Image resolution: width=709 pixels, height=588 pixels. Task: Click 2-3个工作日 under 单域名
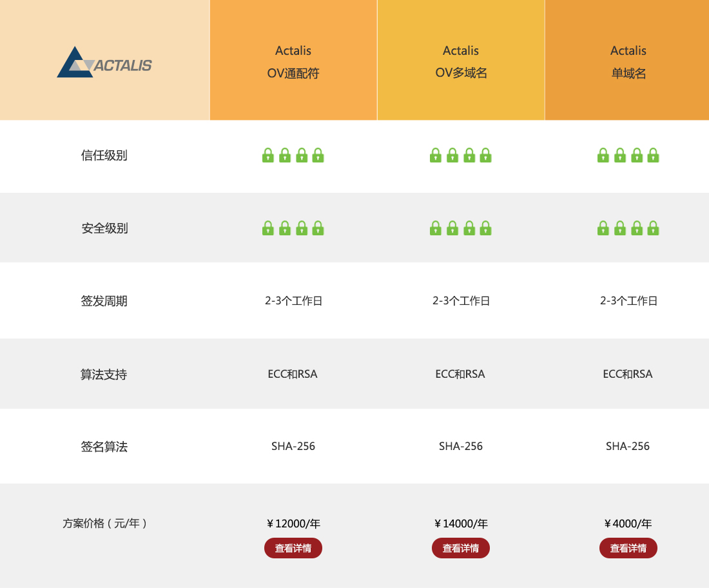628,301
